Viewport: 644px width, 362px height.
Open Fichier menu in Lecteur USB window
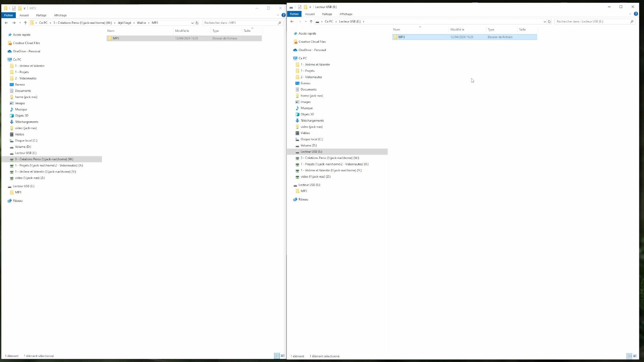coord(294,14)
